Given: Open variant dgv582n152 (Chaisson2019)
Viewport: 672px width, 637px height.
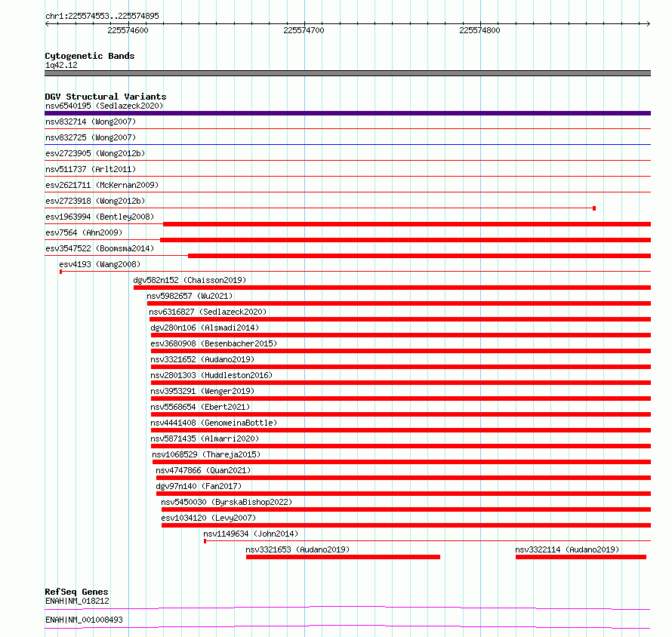Looking at the screenshot, I should (x=190, y=280).
